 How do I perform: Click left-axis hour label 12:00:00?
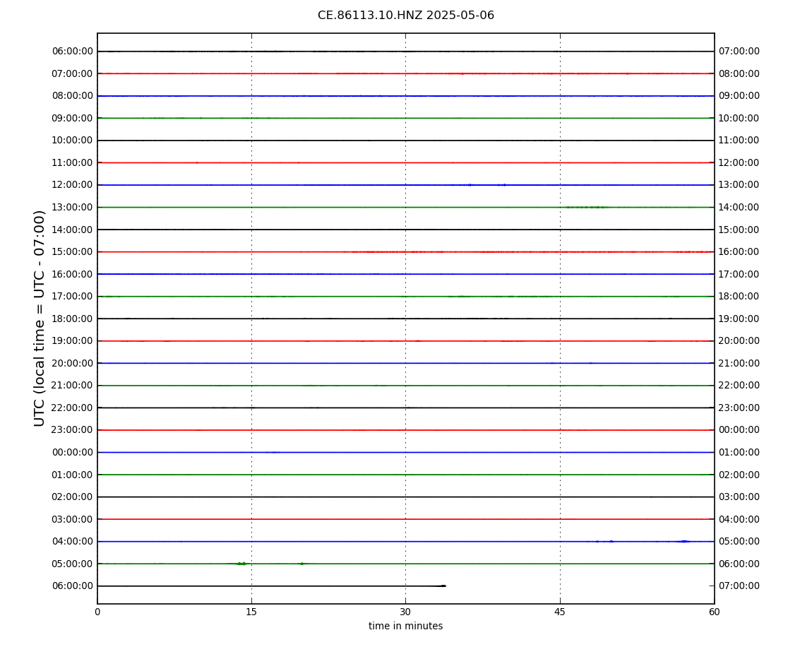coord(73,185)
